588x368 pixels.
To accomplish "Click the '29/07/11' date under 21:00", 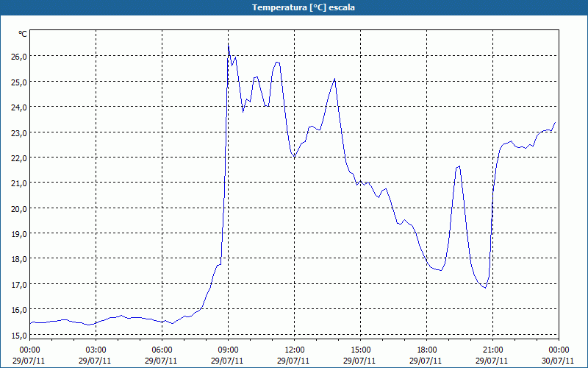I will coord(492,361).
